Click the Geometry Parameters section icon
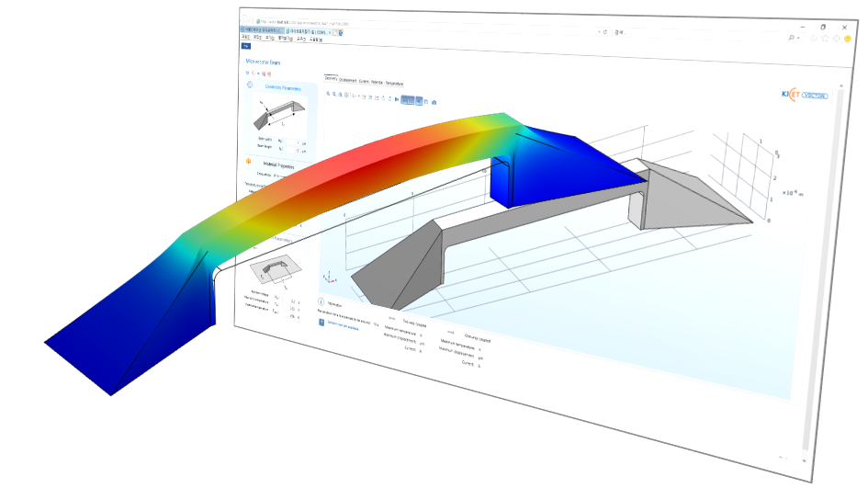 251,85
